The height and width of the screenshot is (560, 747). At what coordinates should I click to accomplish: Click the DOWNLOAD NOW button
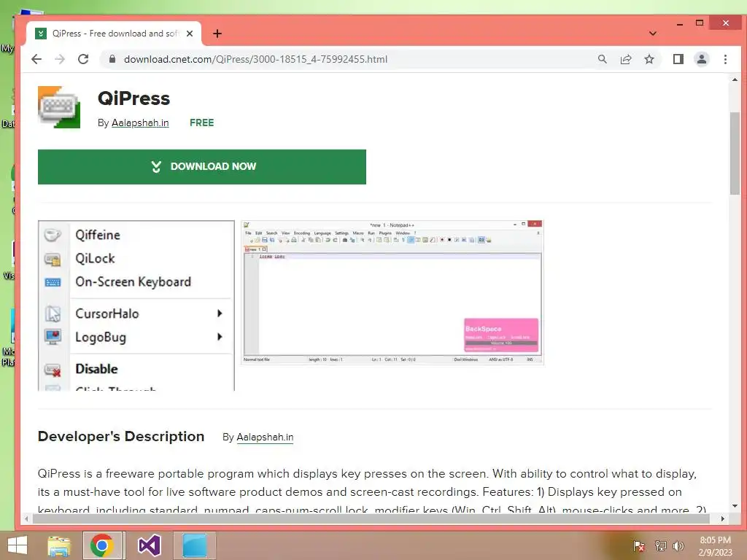tap(202, 167)
